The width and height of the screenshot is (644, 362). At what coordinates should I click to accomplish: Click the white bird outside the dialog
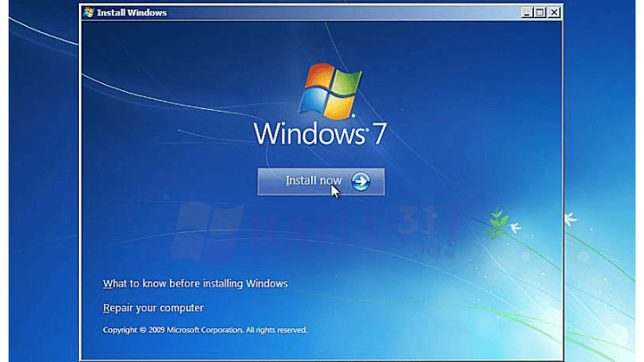point(570,219)
